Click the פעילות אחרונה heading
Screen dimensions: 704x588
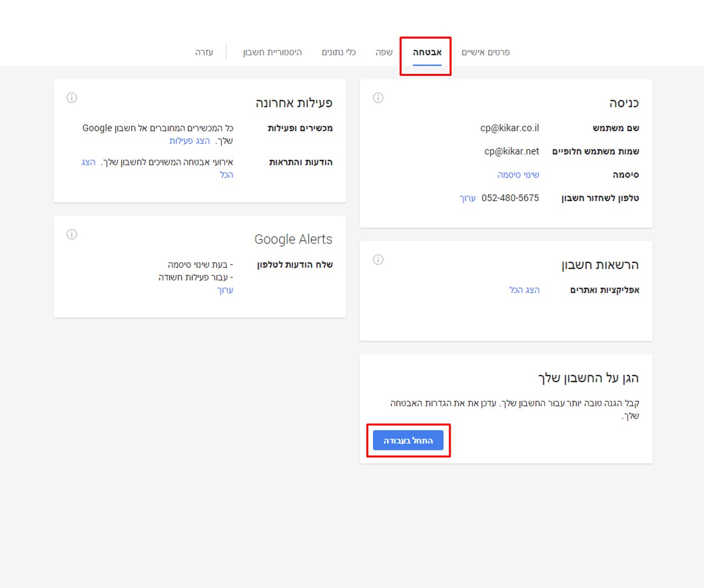294,103
